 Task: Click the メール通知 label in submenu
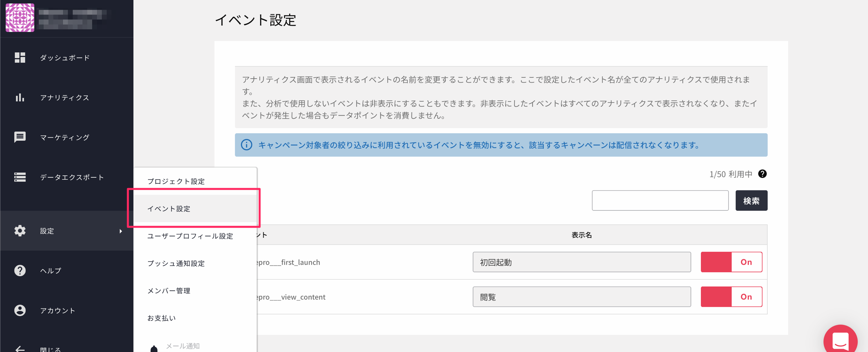tap(183, 345)
